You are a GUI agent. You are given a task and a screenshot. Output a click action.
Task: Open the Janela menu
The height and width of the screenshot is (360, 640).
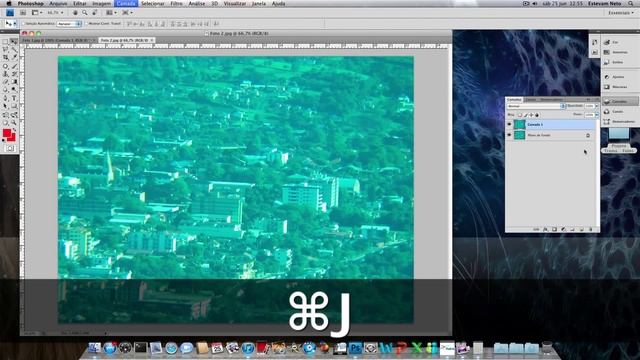258,3
